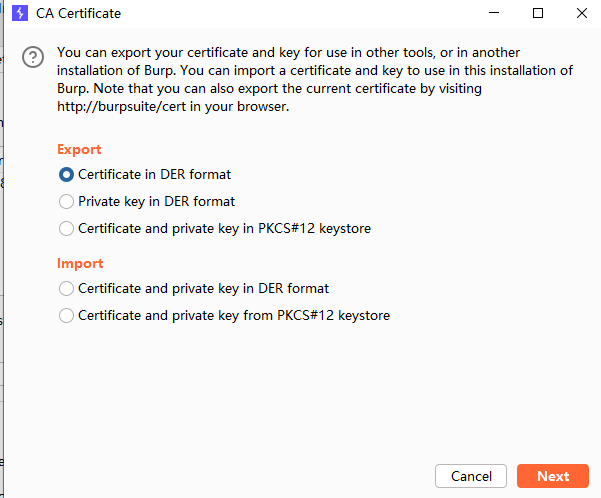601x498 pixels.
Task: Select export to PKCS#12 keystore radio button
Action: pyautogui.click(x=67, y=228)
